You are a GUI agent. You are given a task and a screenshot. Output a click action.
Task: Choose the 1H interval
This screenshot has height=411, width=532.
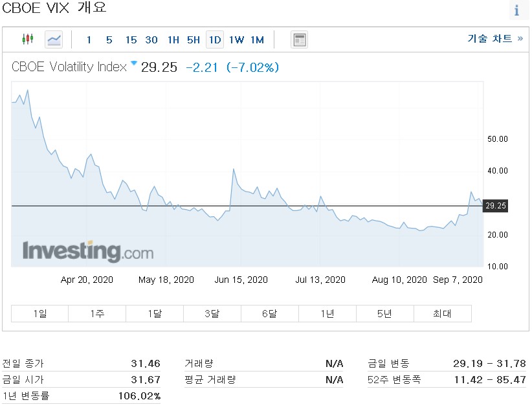tap(173, 40)
